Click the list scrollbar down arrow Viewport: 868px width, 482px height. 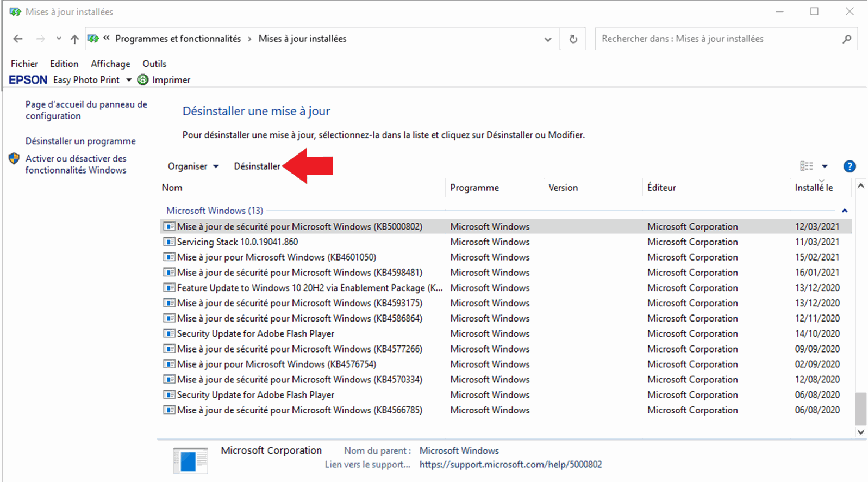pos(860,432)
